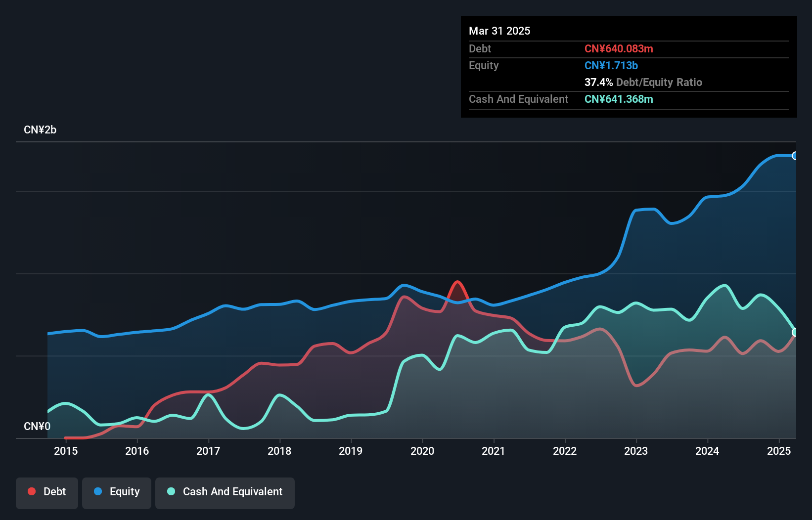Click the Equity row label in tooltip
The height and width of the screenshot is (520, 812).
[484, 65]
